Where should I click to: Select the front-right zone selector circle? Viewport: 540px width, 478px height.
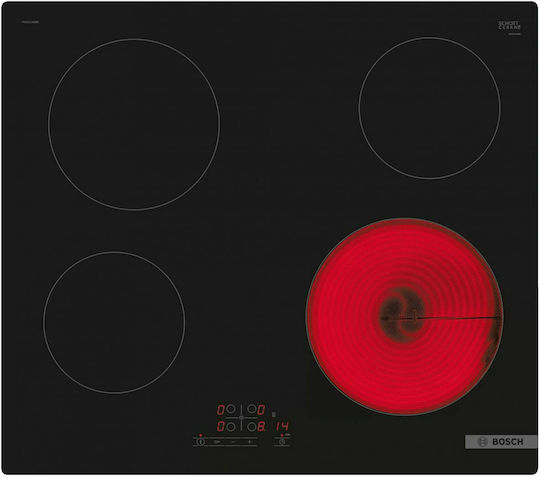tap(252, 427)
